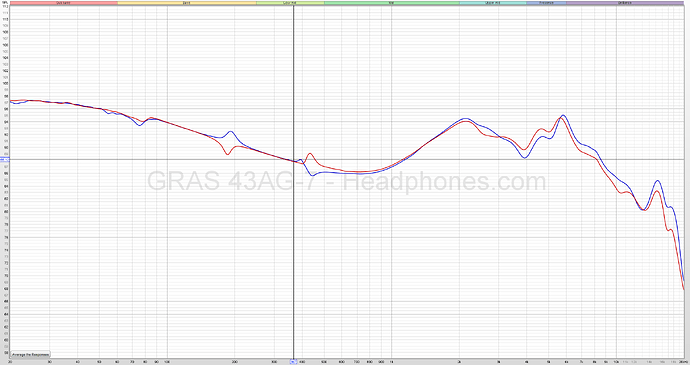This screenshot has height=365, width=690.
Task: Click the 2k label on frequency axis
Action: click(459, 361)
